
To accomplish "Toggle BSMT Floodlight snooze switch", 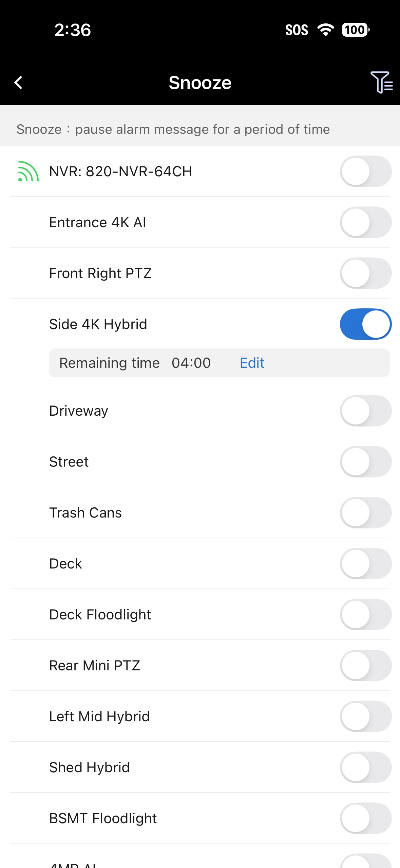I will [x=366, y=818].
